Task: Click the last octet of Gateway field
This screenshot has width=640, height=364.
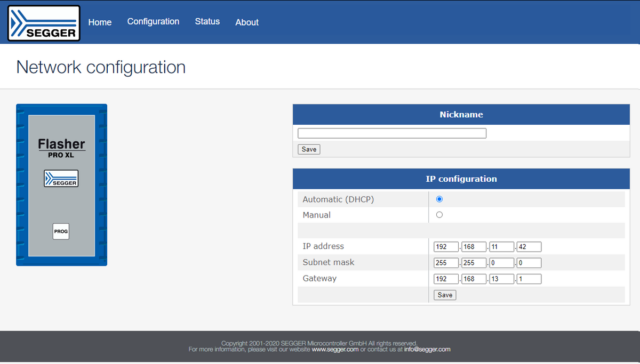Action: (x=529, y=279)
